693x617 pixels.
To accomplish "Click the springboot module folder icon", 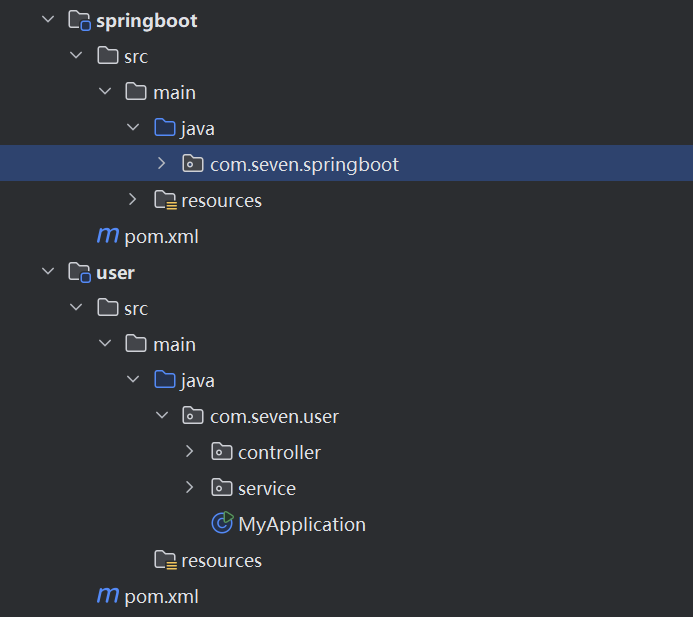I will coord(79,21).
